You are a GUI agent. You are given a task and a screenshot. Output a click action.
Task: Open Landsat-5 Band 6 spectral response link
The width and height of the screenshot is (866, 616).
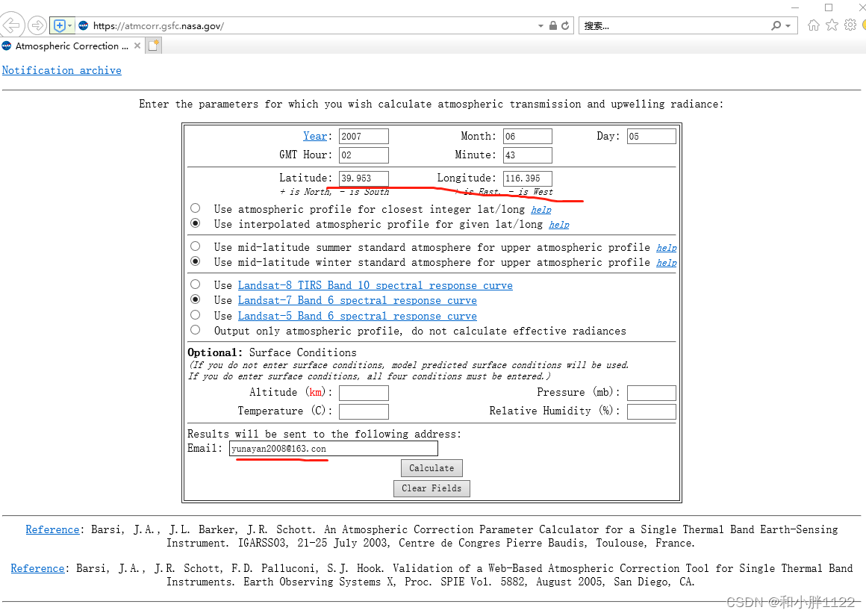coord(358,316)
